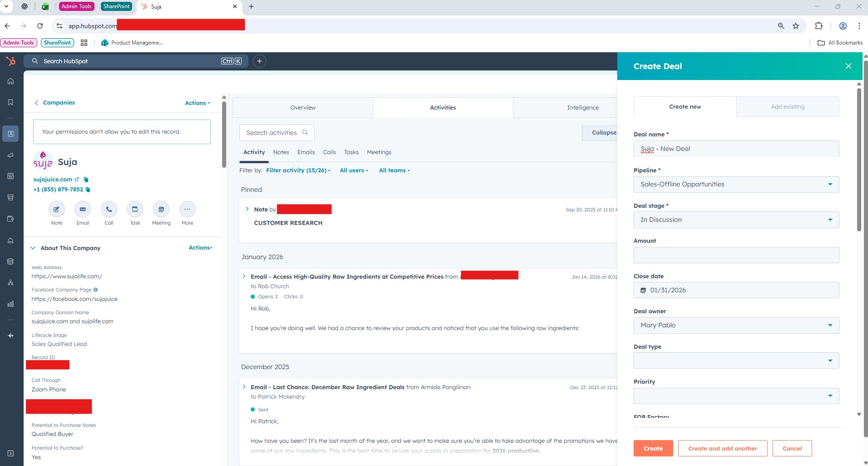The image size is (868, 466).
Task: Expand the Access High-Quality Raw Ingredients email
Action: (244, 276)
